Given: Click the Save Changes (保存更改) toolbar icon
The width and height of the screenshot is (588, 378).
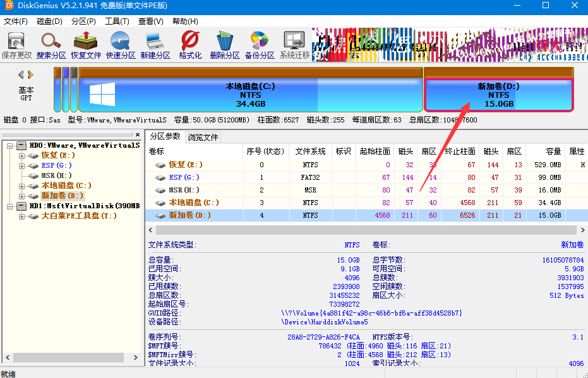Looking at the screenshot, I should tap(16, 44).
